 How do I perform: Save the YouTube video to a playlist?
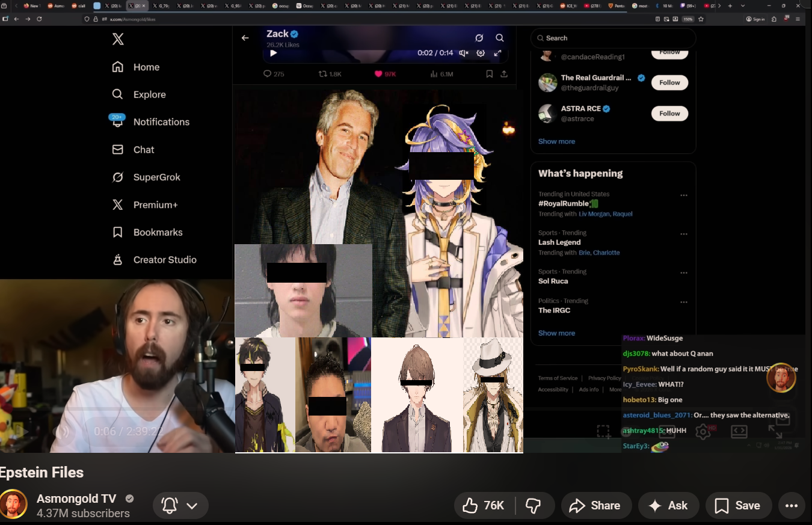738,506
